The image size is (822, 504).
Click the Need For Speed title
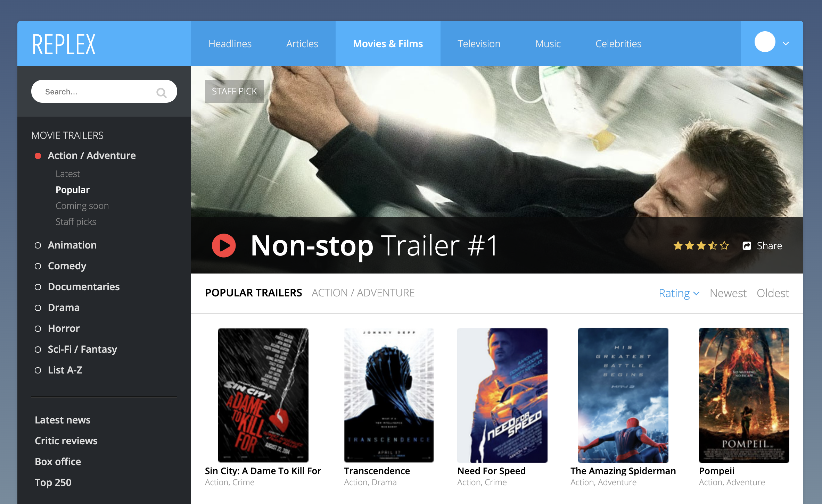pos(491,471)
